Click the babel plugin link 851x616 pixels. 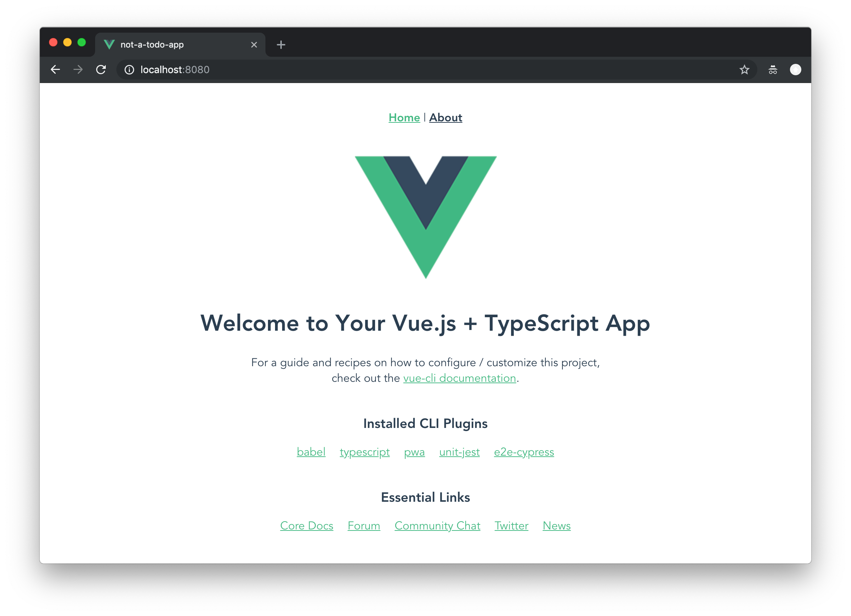pyautogui.click(x=311, y=452)
